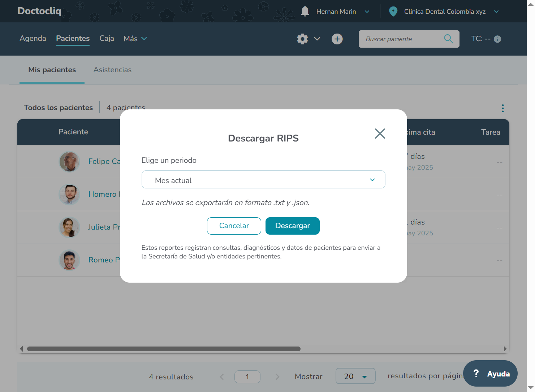Click the Cancelar button
This screenshot has width=535, height=392.
[234, 226]
